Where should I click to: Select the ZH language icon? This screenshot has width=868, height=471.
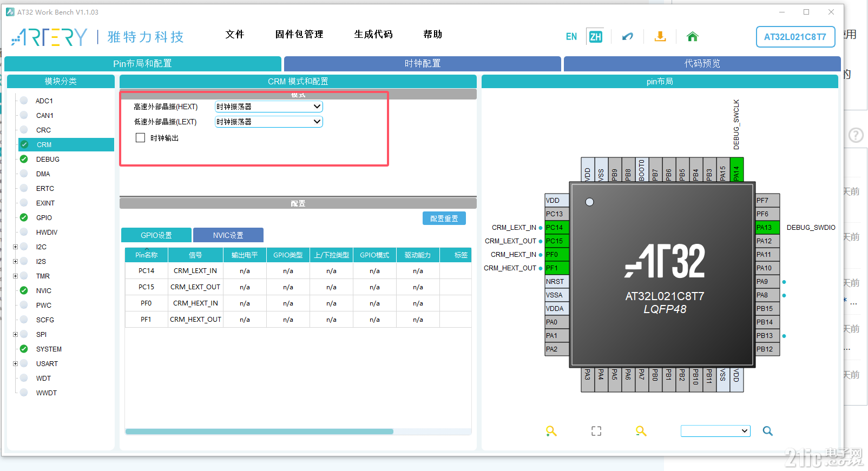595,37
